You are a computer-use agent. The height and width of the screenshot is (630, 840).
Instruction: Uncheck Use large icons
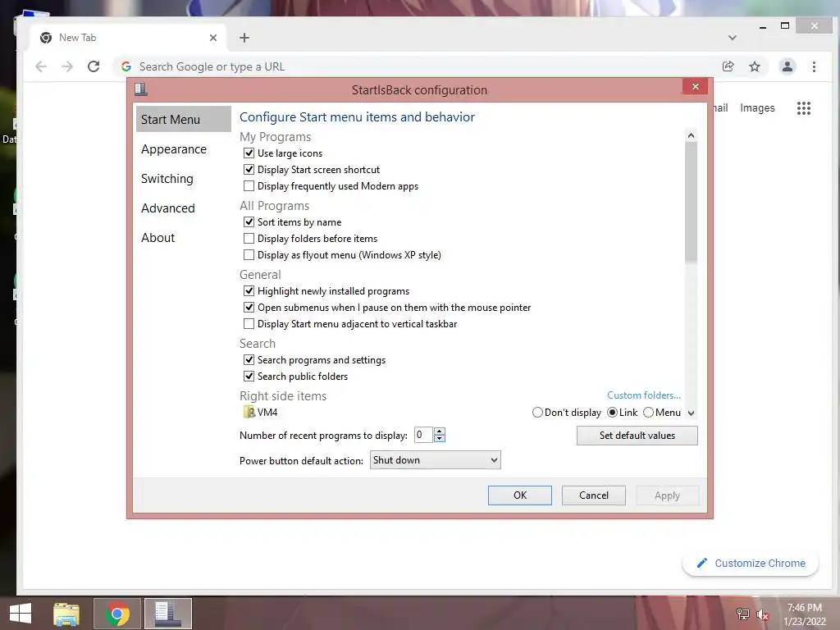click(x=249, y=153)
